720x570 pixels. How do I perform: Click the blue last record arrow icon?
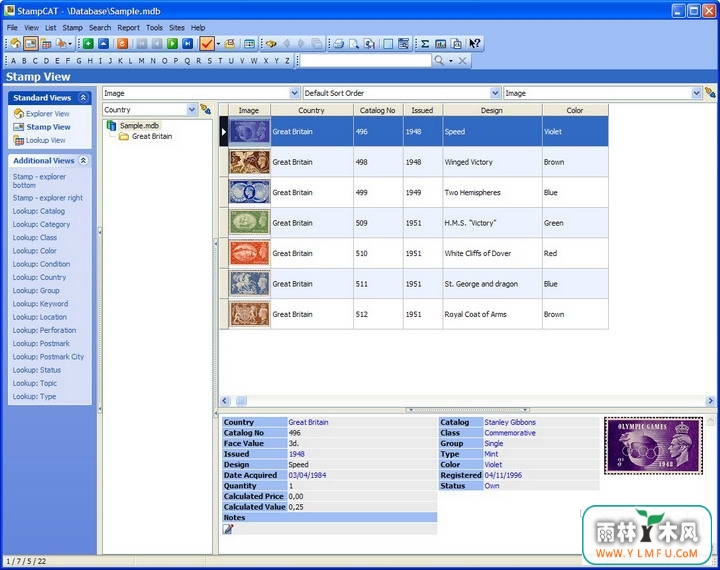pyautogui.click(x=188, y=44)
